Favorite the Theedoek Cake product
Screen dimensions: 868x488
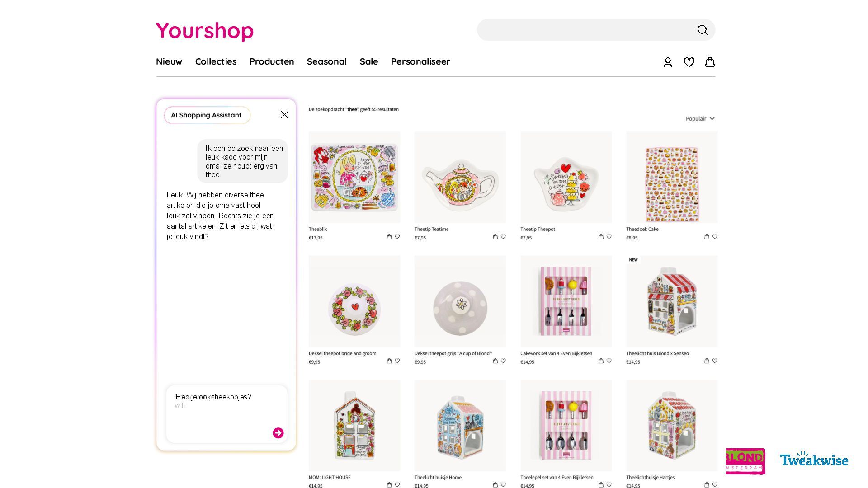[x=715, y=237]
